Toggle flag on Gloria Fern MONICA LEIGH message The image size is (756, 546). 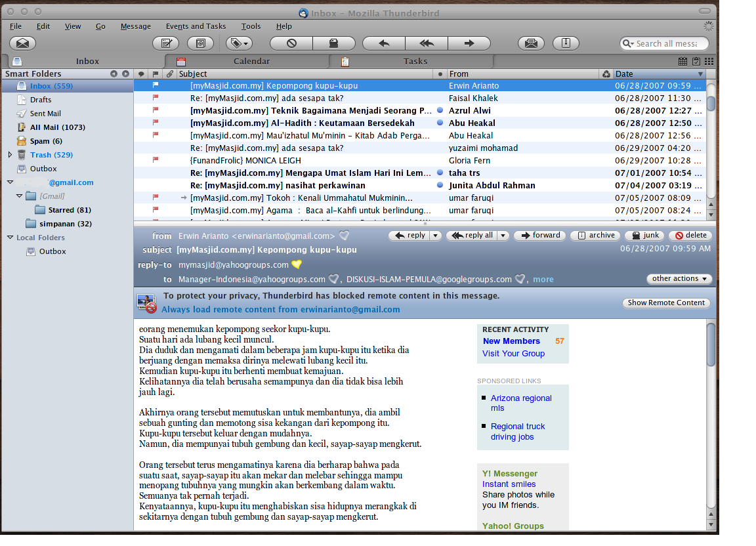(156, 159)
